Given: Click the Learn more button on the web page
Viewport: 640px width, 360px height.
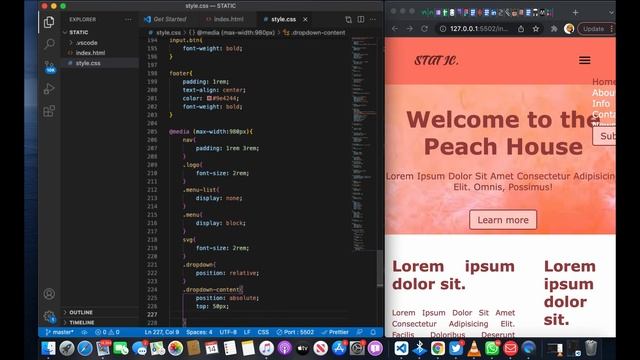Looking at the screenshot, I should [x=503, y=220].
